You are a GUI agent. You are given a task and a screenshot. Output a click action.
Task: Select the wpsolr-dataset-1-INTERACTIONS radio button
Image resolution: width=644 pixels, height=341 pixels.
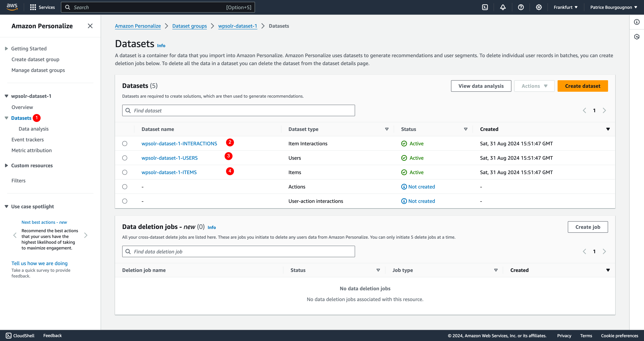tap(125, 144)
